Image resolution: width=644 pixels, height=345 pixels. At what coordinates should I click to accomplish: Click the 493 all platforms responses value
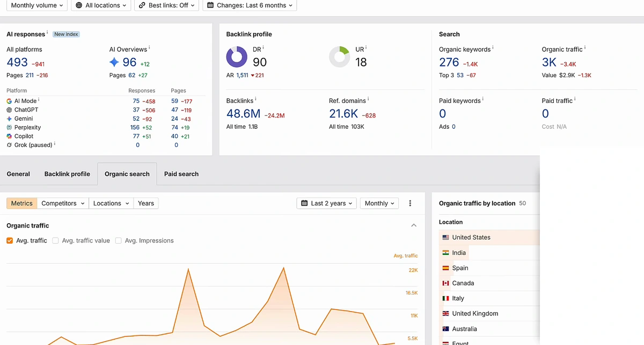[17, 62]
